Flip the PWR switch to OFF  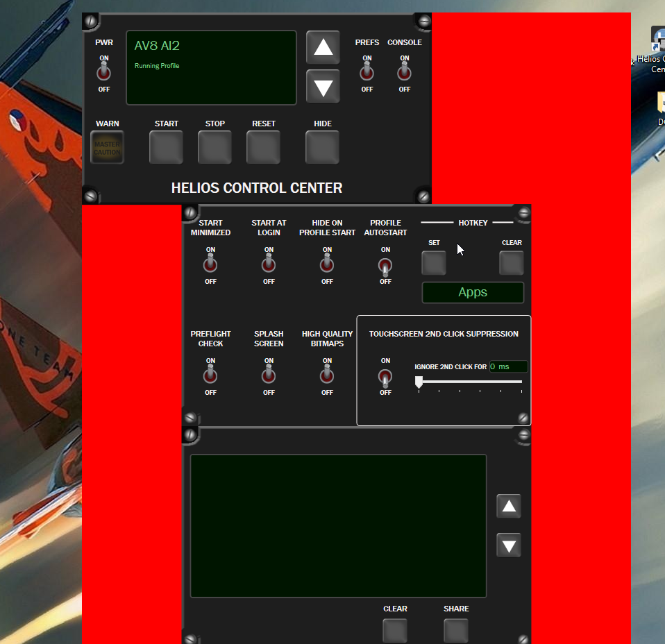(103, 69)
